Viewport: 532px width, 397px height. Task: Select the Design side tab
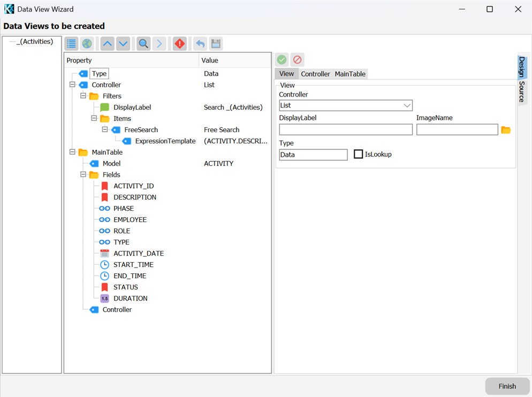[522, 66]
